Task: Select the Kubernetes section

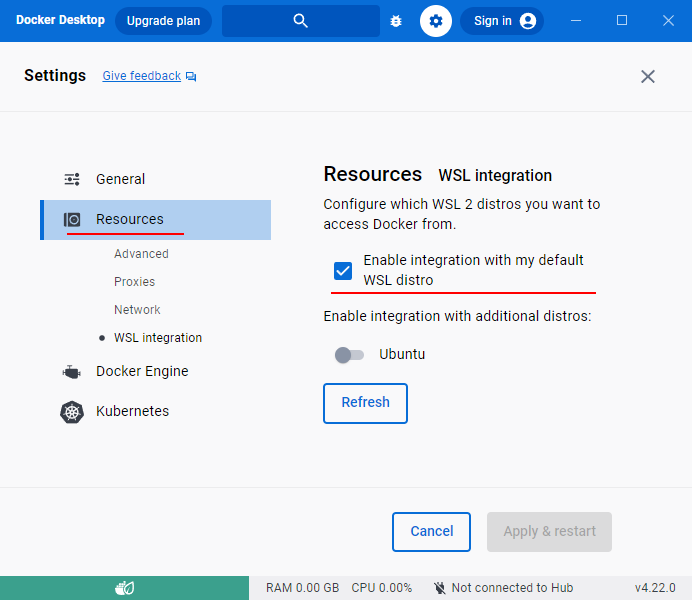Action: click(x=155, y=411)
